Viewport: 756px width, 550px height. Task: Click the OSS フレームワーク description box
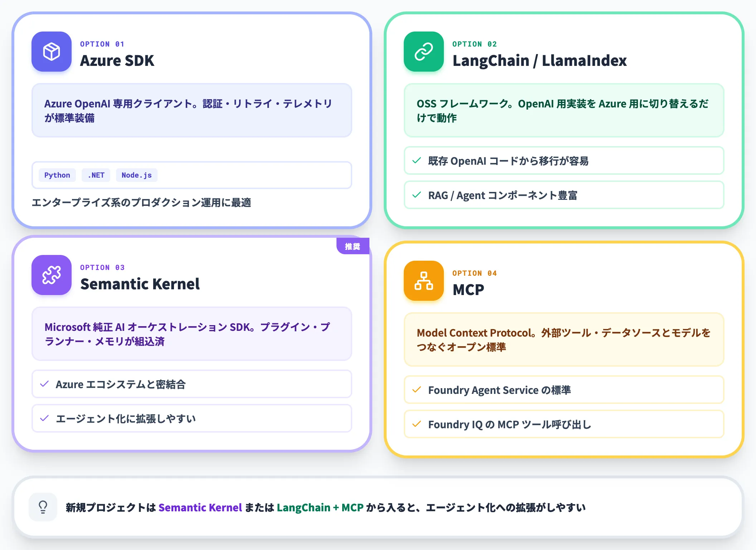coord(564,110)
